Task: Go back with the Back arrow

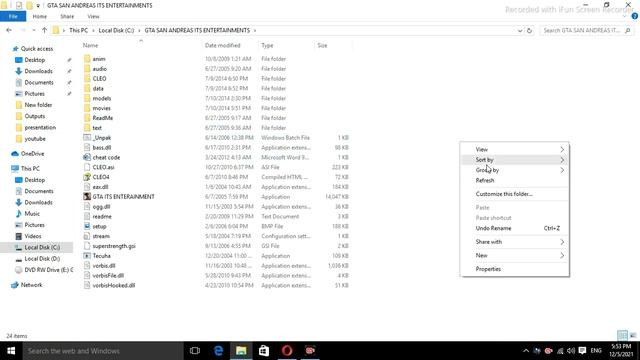Action: coord(9,30)
